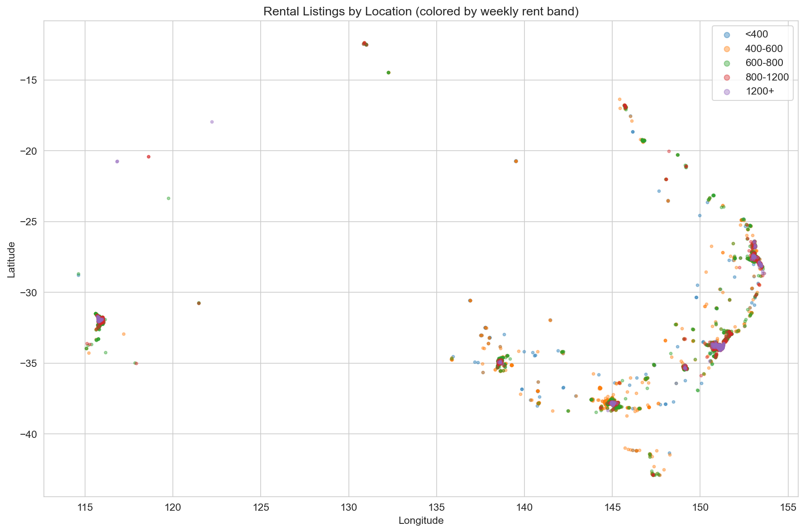Pick the brown point near longitude 121.5, latitude -31
Screen dimensions: 805x532
[199, 303]
